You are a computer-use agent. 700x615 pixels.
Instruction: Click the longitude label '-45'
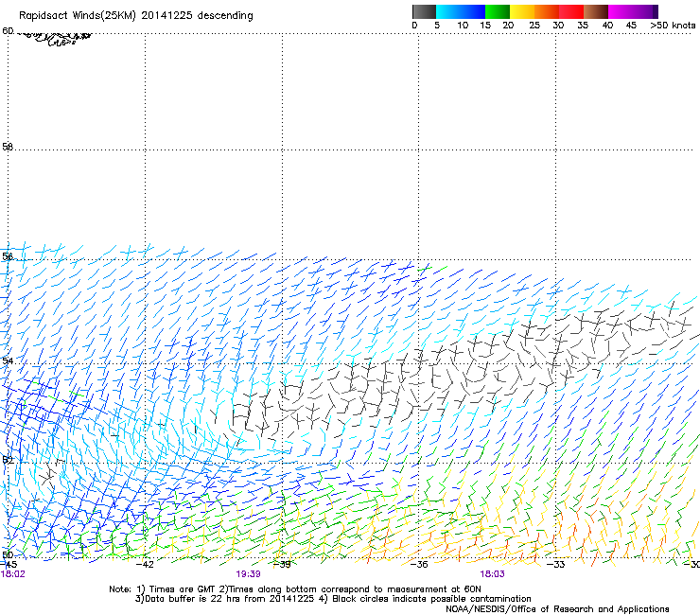pyautogui.click(x=9, y=565)
